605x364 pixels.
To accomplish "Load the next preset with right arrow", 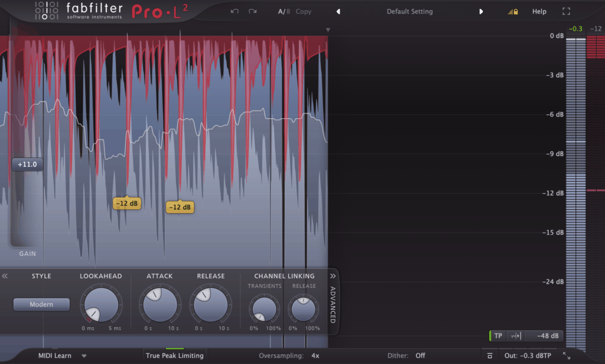I will [481, 12].
